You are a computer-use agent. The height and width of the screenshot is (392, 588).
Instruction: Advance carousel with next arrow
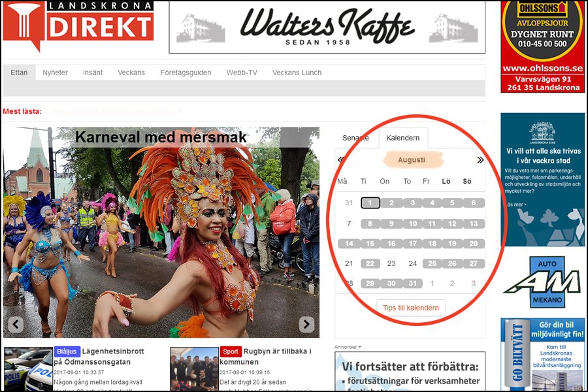(x=306, y=324)
